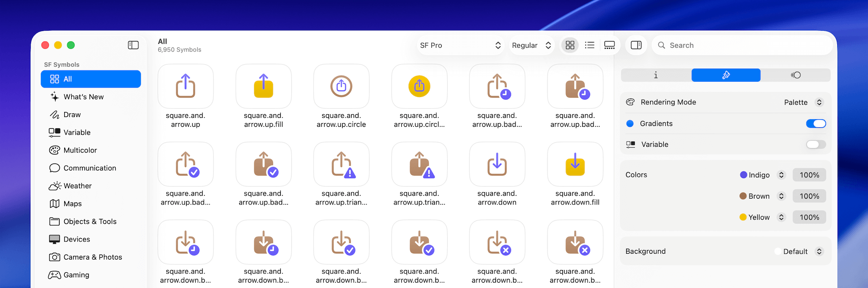This screenshot has width=868, height=288.
Task: Click the Search field
Action: (741, 45)
